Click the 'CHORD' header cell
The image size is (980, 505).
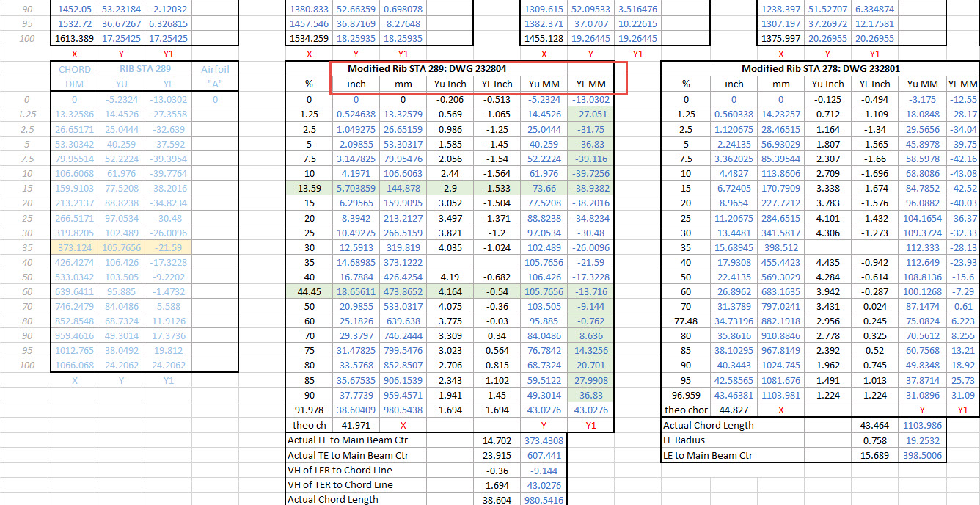(x=75, y=69)
